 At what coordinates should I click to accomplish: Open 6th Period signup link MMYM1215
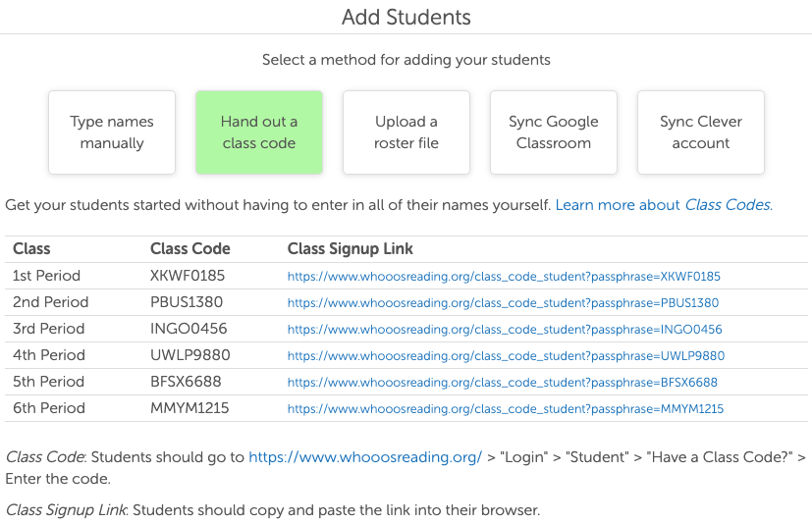pos(505,409)
